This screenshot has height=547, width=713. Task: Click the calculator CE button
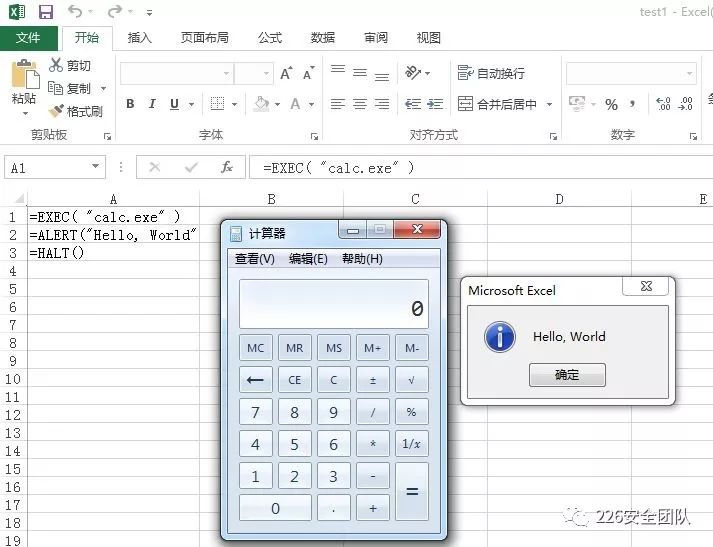coord(295,380)
